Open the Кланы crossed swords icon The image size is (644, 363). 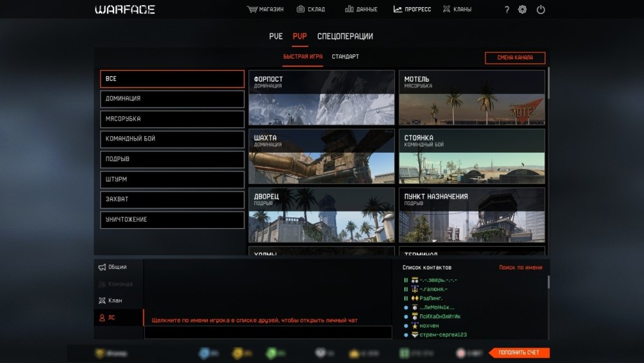click(x=447, y=10)
